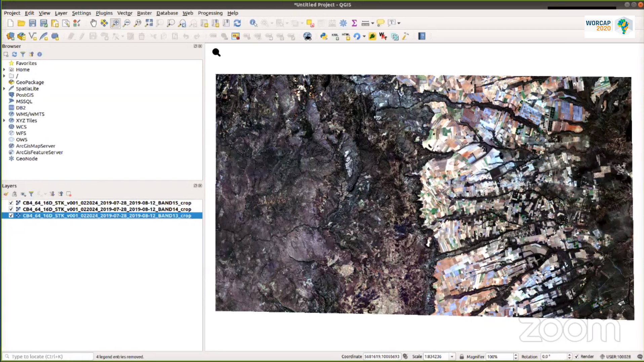
Task: Increase the Magnifier spinbox value
Action: [x=516, y=355]
